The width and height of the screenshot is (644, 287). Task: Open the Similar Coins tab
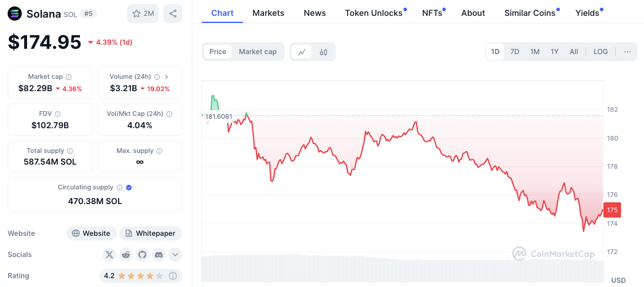click(530, 13)
